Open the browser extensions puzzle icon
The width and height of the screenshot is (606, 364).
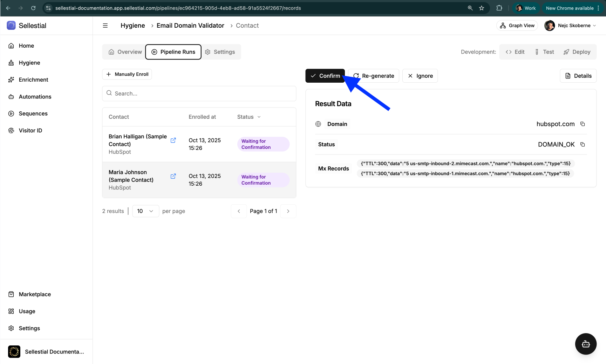click(499, 8)
